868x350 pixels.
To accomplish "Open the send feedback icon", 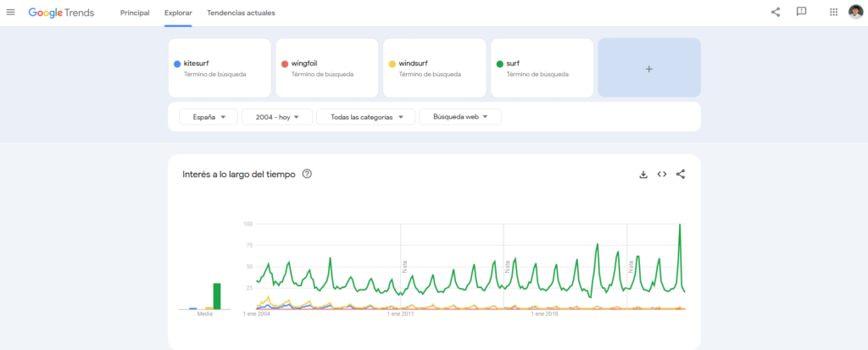I will [801, 12].
